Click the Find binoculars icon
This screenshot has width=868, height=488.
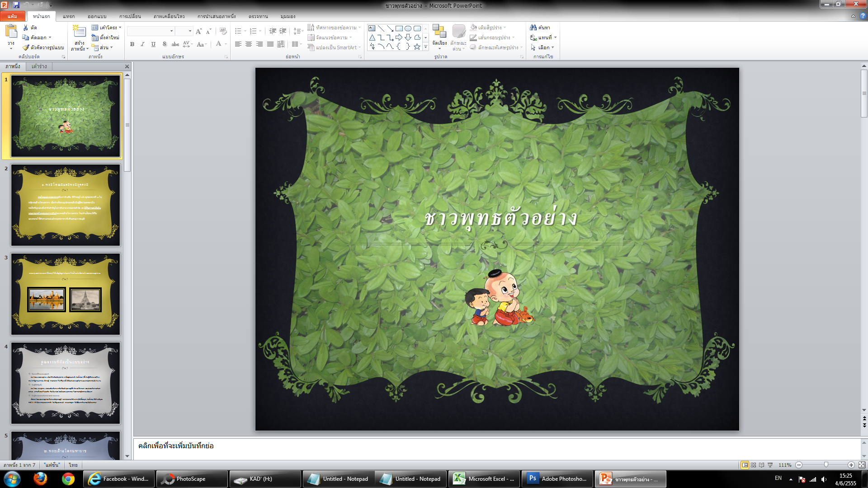(533, 28)
